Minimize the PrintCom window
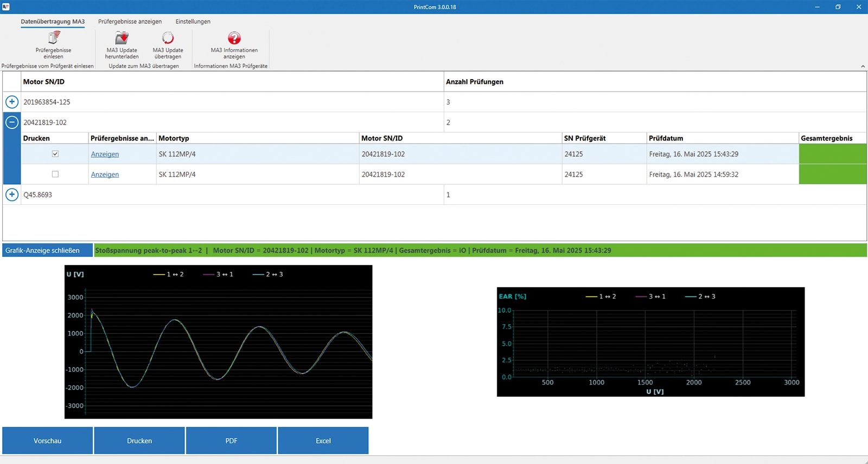Viewport: 868px width, 464px height. point(818,7)
